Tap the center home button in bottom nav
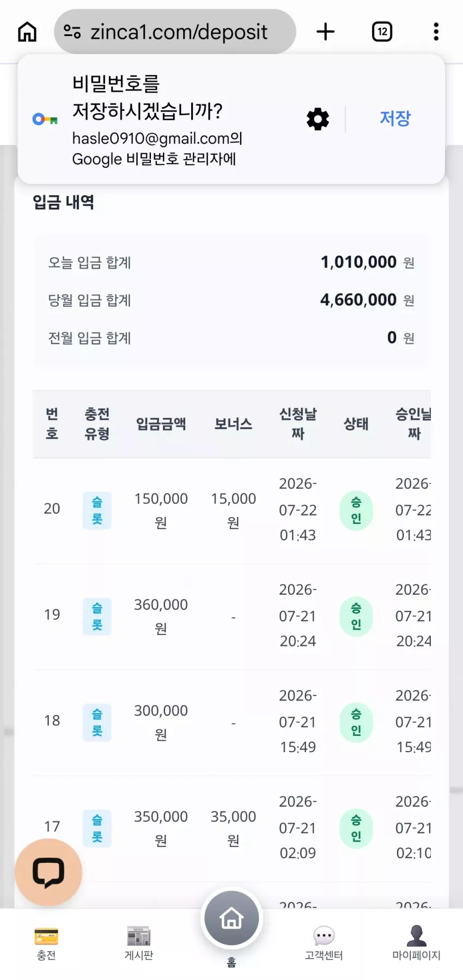Image resolution: width=463 pixels, height=980 pixels. [x=231, y=919]
